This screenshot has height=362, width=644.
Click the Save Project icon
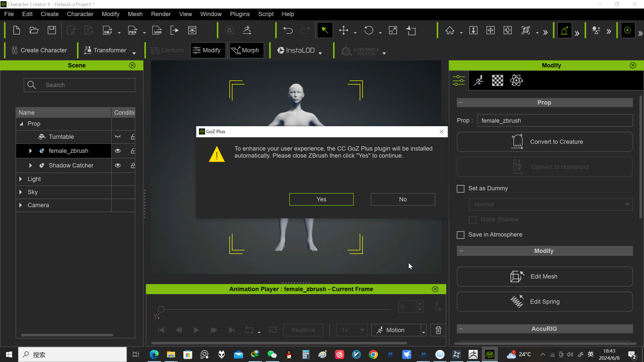(52, 31)
